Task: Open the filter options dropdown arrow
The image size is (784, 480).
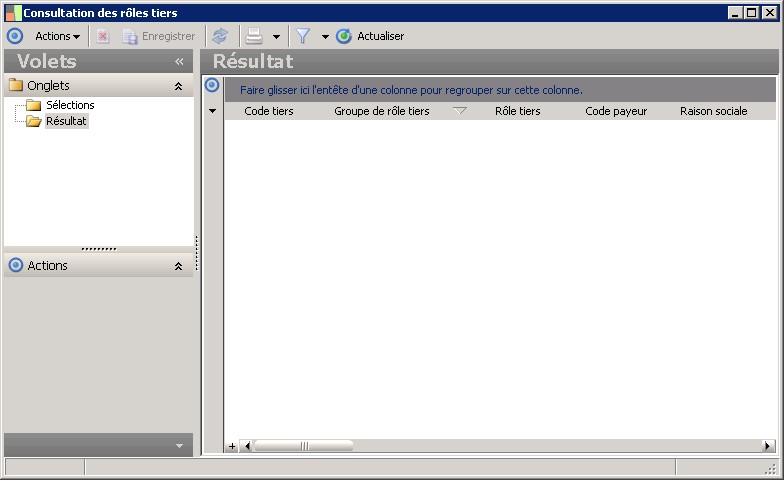Action: click(x=325, y=36)
